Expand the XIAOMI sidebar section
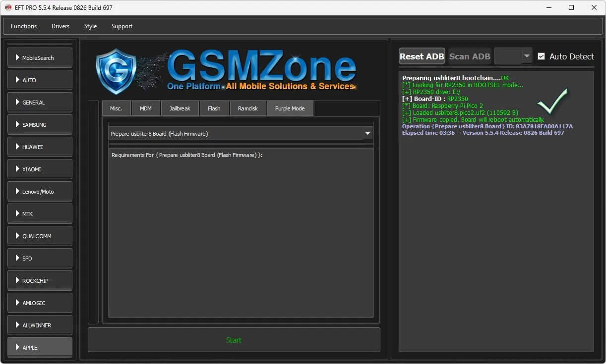Viewport: 606px width, 364px height. point(40,169)
